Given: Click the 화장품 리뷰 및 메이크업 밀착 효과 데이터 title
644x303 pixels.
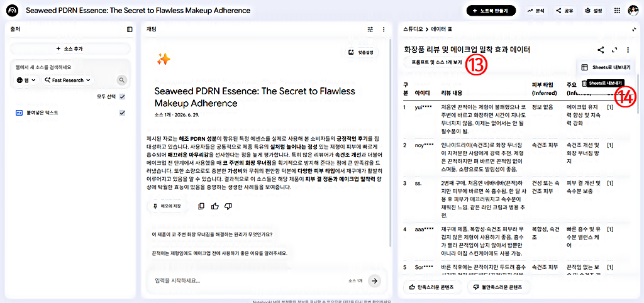Looking at the screenshot, I should pyautogui.click(x=467, y=50).
